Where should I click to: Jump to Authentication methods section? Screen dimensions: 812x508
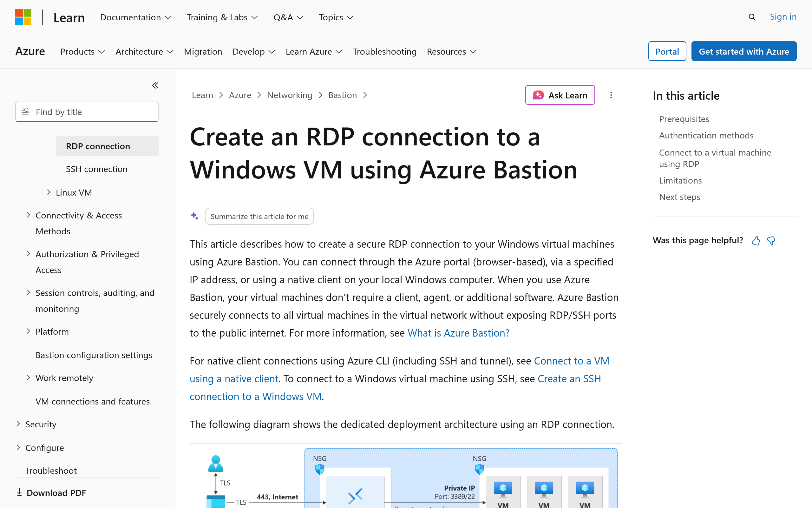706,135
